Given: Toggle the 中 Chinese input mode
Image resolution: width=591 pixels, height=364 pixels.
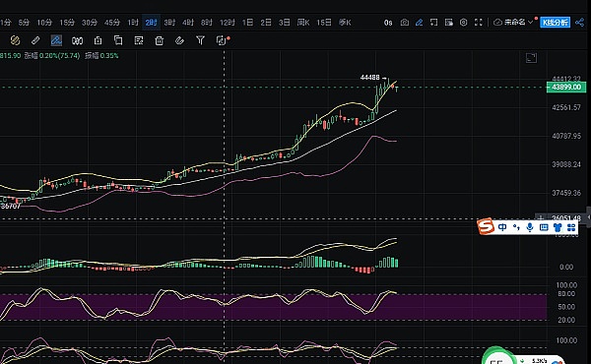Looking at the screenshot, I should tap(502, 227).
